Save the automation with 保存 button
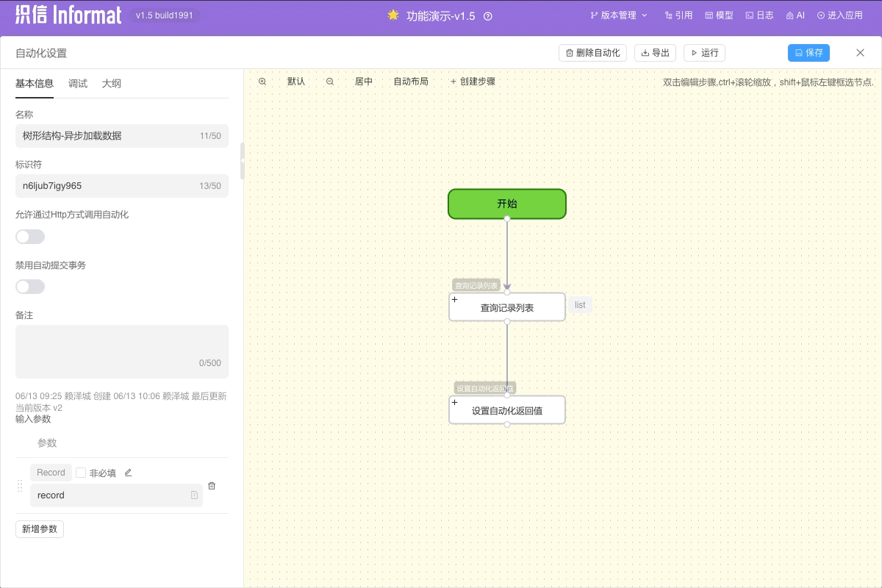Image resolution: width=882 pixels, height=588 pixels. click(x=808, y=52)
